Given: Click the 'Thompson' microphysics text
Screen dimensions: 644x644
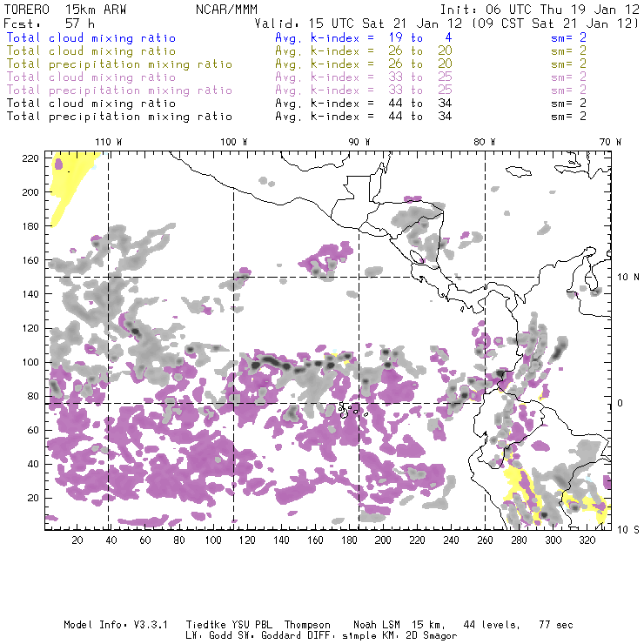Looking at the screenshot, I should (x=307, y=625).
